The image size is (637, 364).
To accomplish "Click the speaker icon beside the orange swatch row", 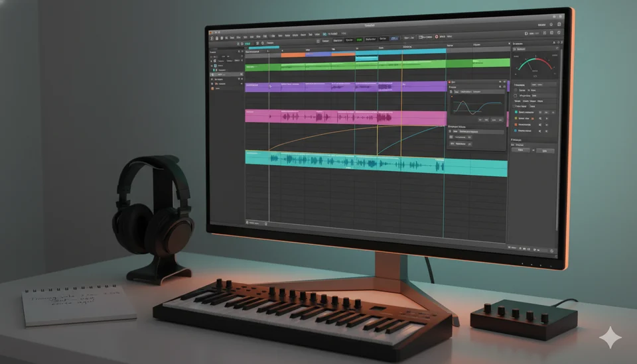I will 540,125.
